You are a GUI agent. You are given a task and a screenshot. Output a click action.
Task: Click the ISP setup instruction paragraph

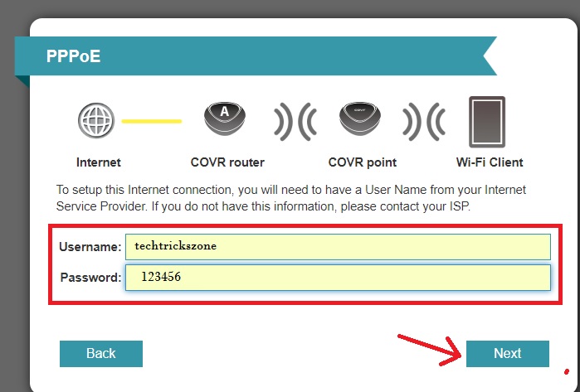290,198
